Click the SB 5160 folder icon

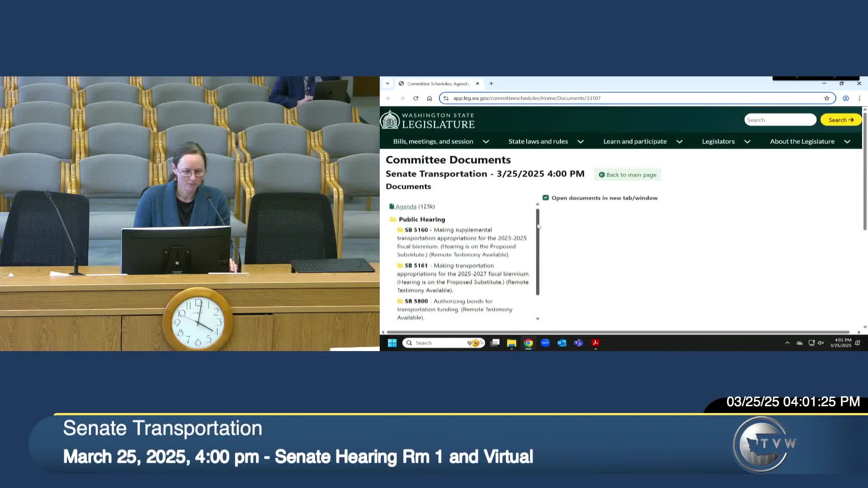pyautogui.click(x=400, y=230)
